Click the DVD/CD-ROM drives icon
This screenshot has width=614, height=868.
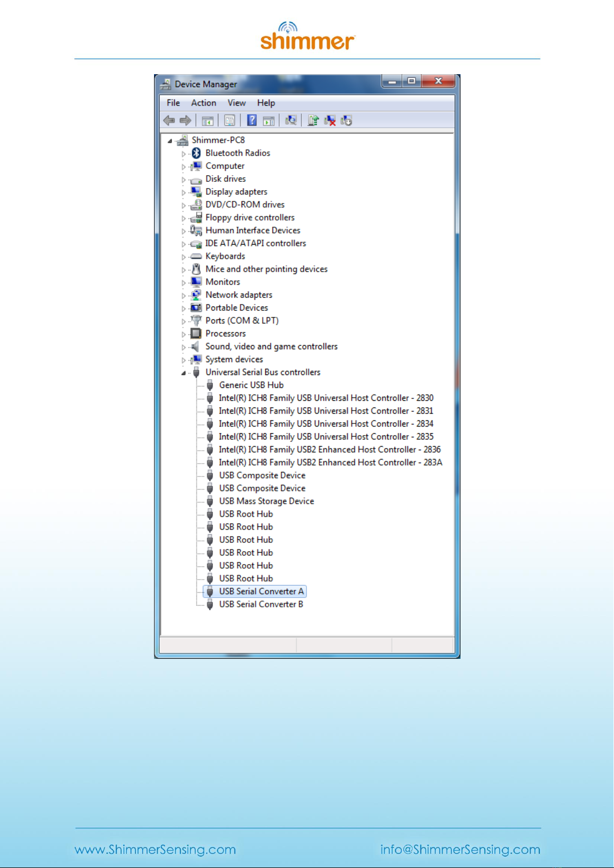pyautogui.click(x=196, y=205)
